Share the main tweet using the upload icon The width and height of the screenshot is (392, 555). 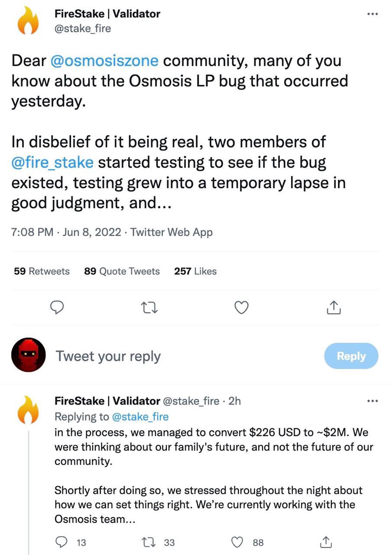coord(334,308)
